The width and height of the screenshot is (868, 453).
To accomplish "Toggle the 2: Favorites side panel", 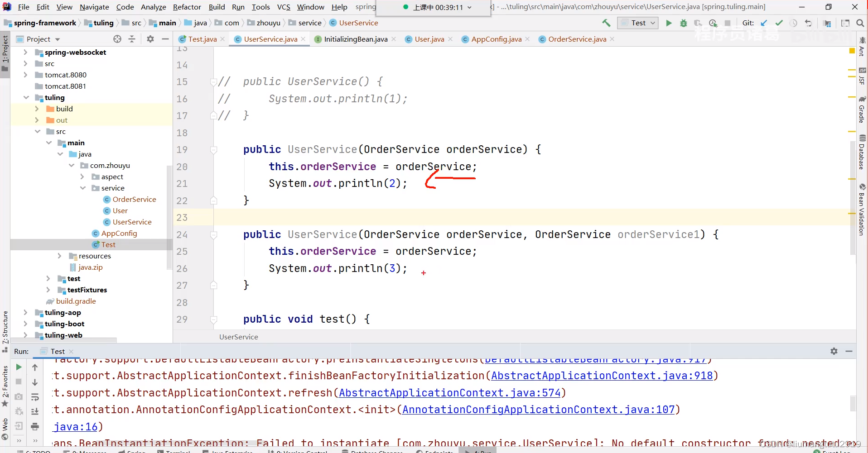I will click(x=5, y=386).
